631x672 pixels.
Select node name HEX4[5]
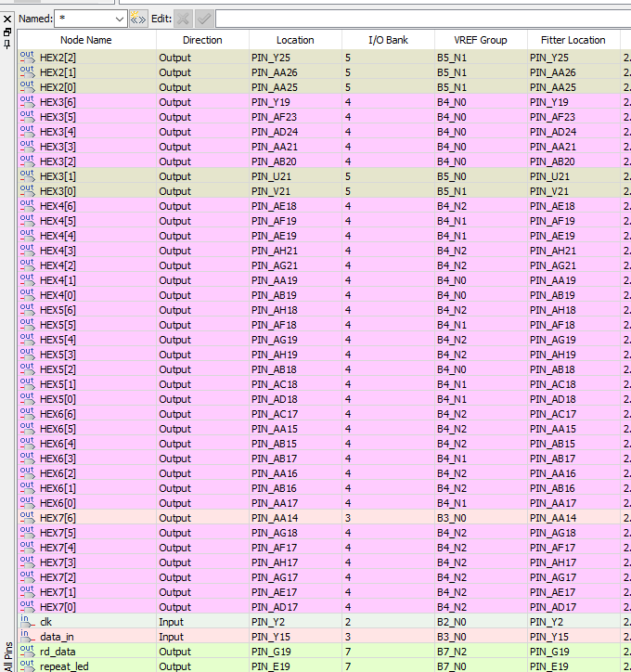[x=58, y=221]
